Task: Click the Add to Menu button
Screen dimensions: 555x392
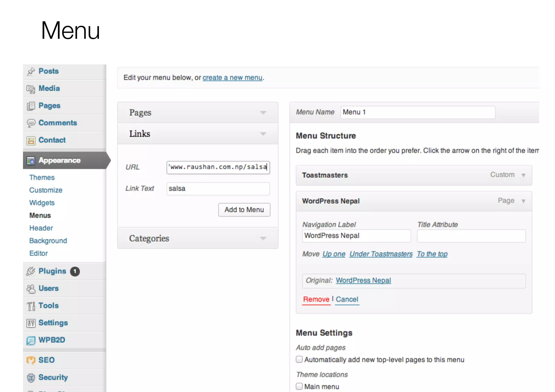Action: coord(244,210)
